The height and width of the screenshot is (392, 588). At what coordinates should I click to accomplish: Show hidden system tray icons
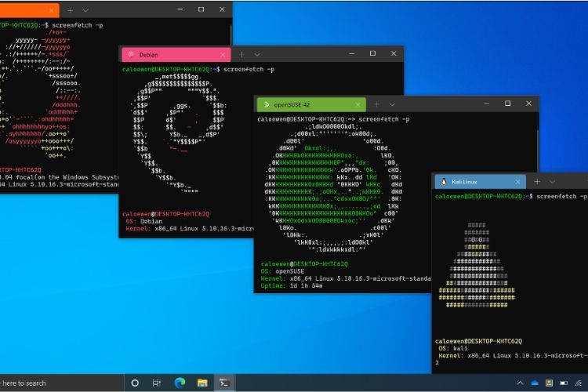(520, 383)
